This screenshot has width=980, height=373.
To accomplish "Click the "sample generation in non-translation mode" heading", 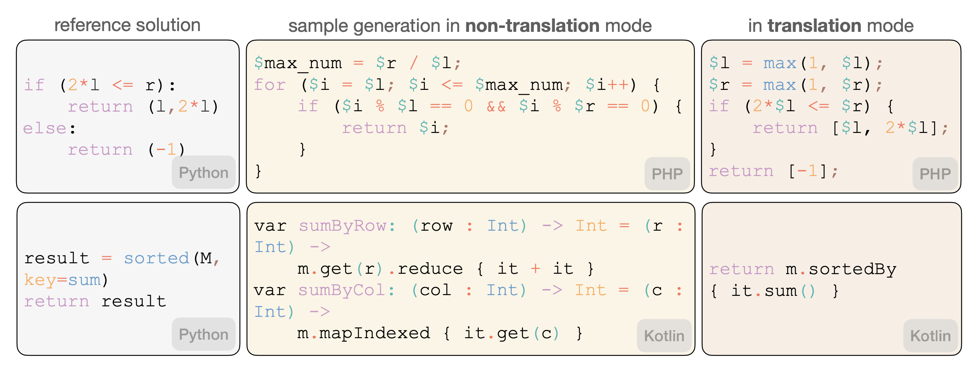I will (x=470, y=26).
